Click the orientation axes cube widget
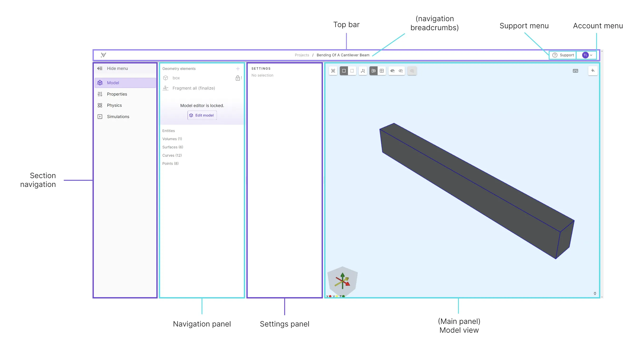Screen dimensions: 644x351 (342, 281)
